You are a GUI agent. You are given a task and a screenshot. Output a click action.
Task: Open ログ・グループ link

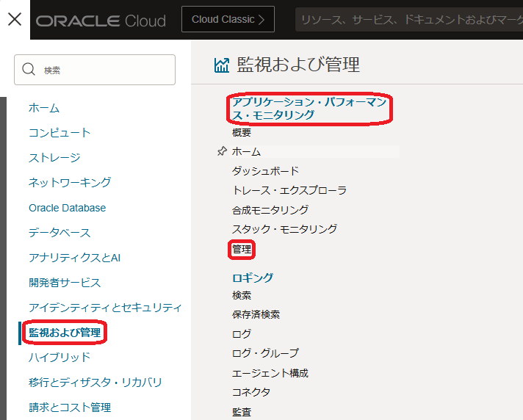265,353
